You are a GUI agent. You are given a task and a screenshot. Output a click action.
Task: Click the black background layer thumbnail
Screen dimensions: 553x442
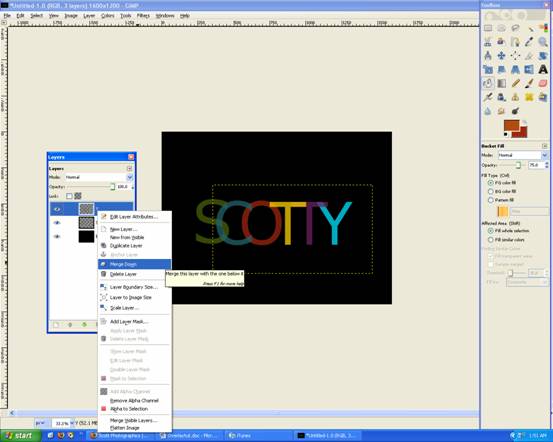86,236
